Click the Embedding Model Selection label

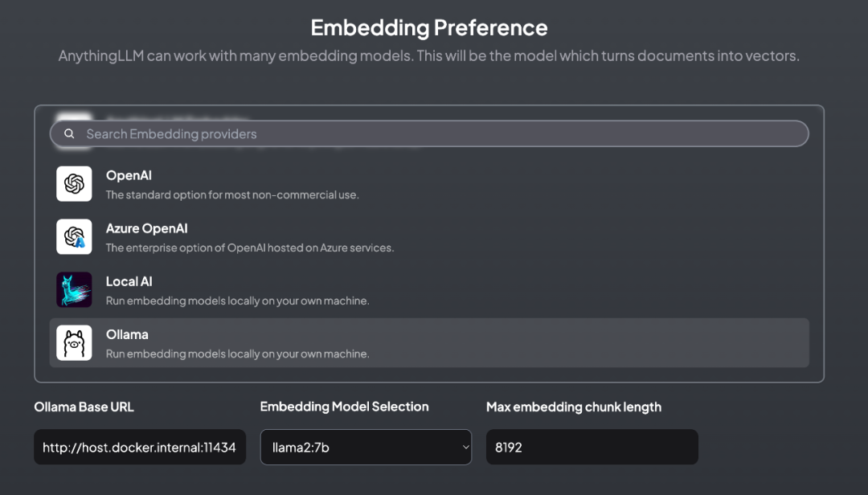click(344, 407)
